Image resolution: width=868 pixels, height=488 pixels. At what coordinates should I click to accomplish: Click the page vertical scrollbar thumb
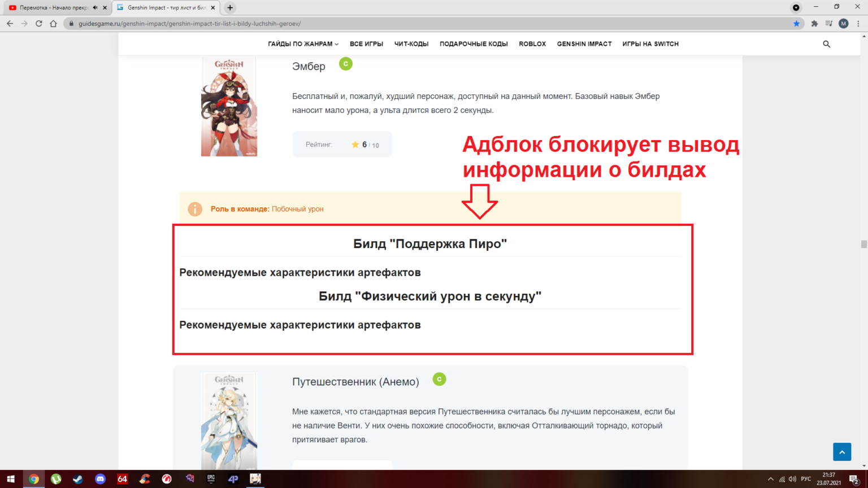(863, 244)
